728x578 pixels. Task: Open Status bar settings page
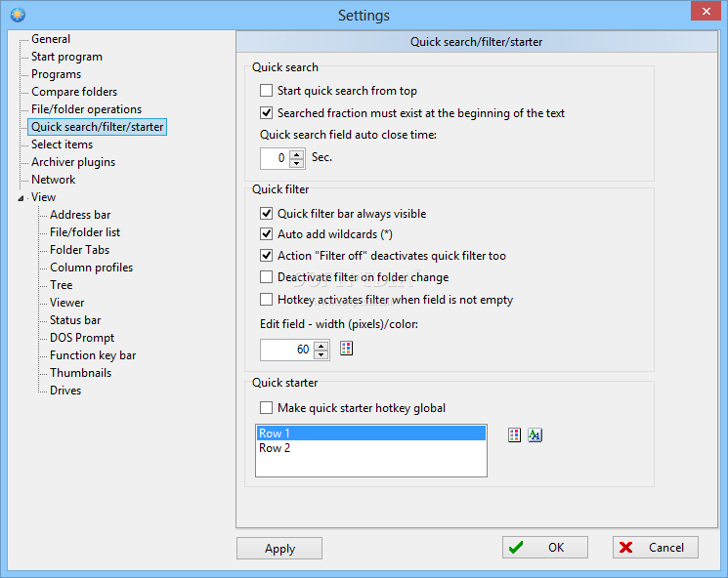coord(75,320)
